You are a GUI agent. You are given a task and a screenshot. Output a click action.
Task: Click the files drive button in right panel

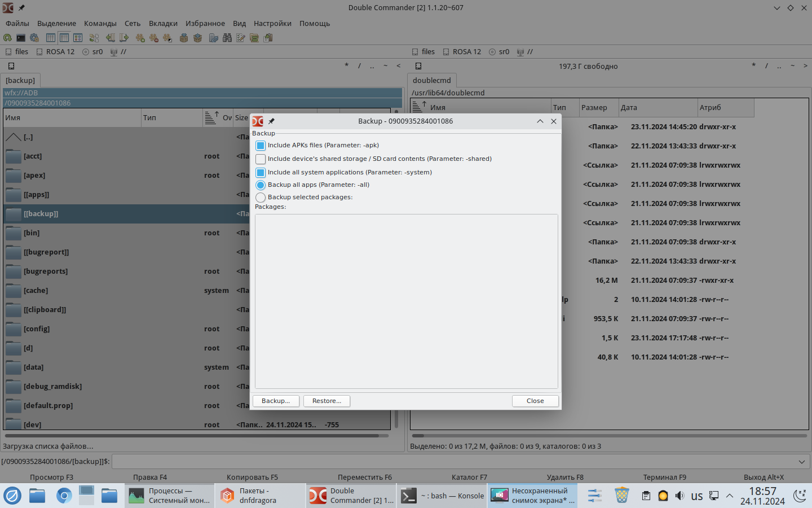(x=423, y=52)
